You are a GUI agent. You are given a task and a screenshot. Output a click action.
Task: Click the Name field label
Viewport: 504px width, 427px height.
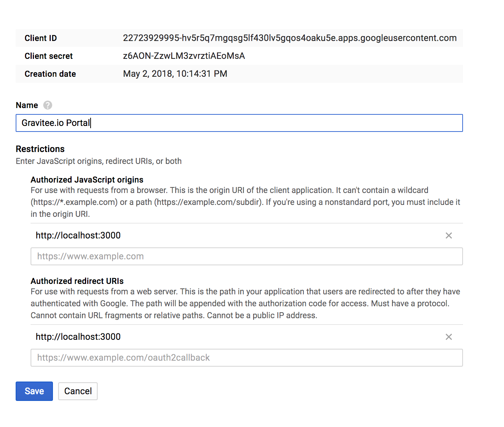[27, 105]
